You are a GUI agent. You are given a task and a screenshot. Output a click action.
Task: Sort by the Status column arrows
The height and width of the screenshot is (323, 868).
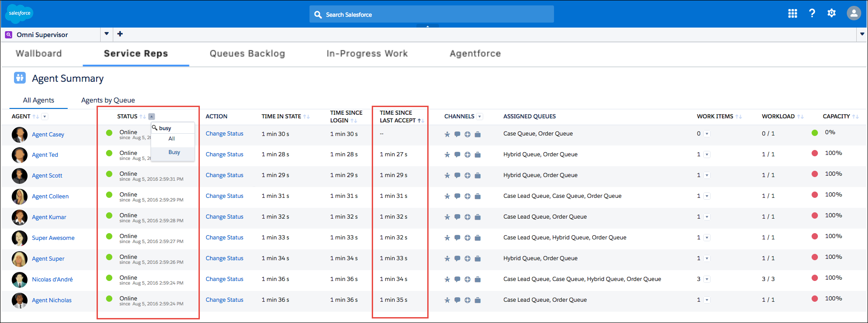(x=143, y=117)
